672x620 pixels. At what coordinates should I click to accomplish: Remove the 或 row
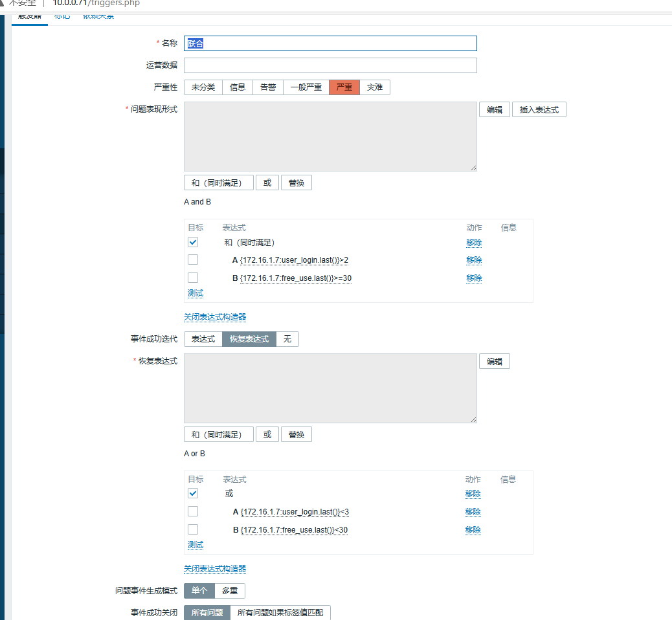tap(473, 494)
